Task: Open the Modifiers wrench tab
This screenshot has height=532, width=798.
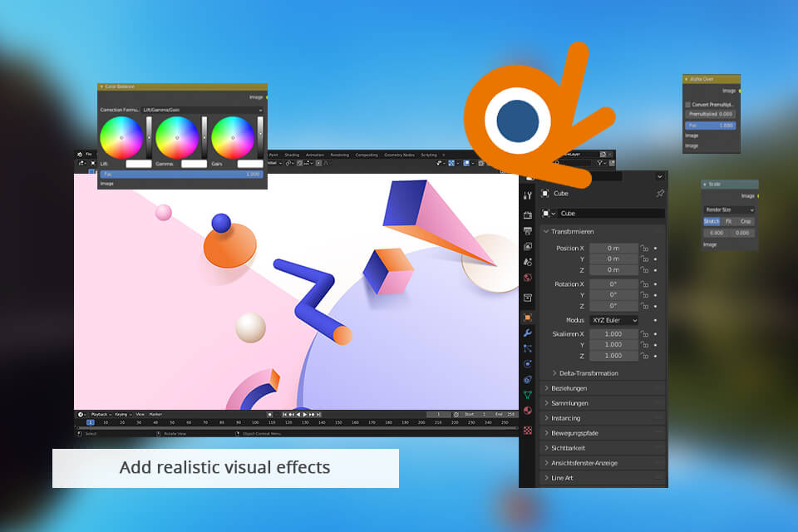Action: pos(528,333)
